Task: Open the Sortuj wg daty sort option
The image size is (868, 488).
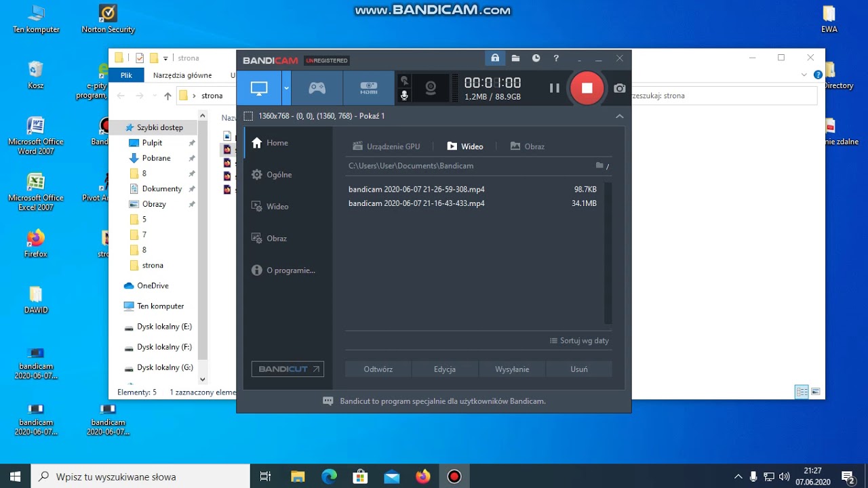Action: (579, 341)
